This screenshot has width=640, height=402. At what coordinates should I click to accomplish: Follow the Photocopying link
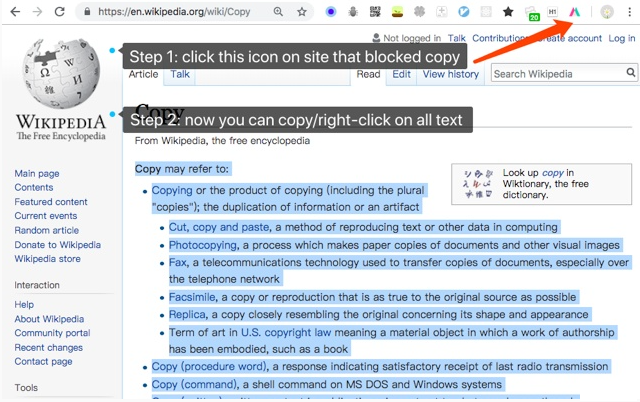coord(203,245)
